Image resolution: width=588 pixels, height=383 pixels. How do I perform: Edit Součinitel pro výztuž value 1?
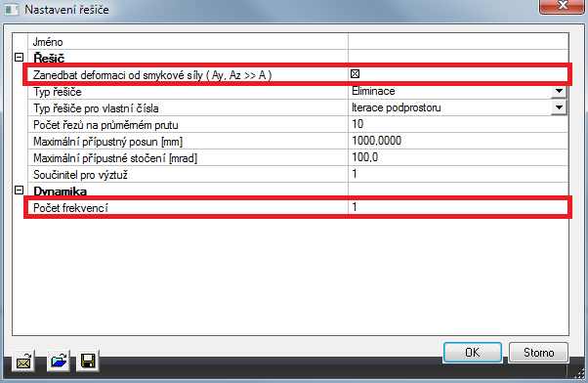(x=458, y=174)
